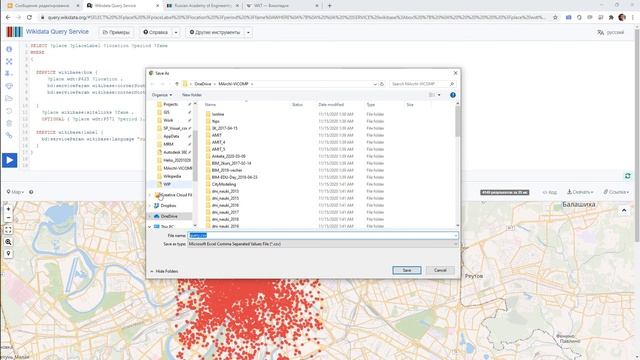
Task: Click the Help button in the header
Action: coord(156,32)
